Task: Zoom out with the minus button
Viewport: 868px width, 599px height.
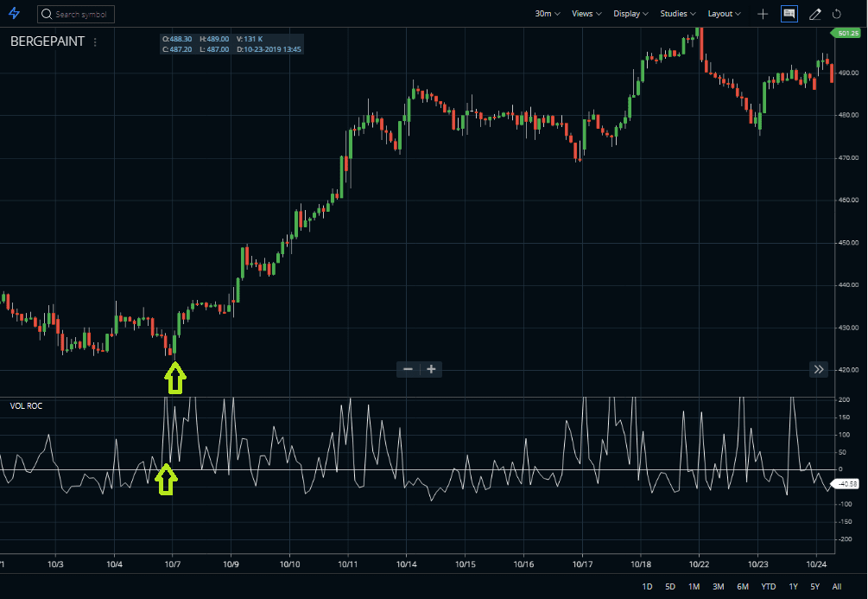Action: [408, 369]
